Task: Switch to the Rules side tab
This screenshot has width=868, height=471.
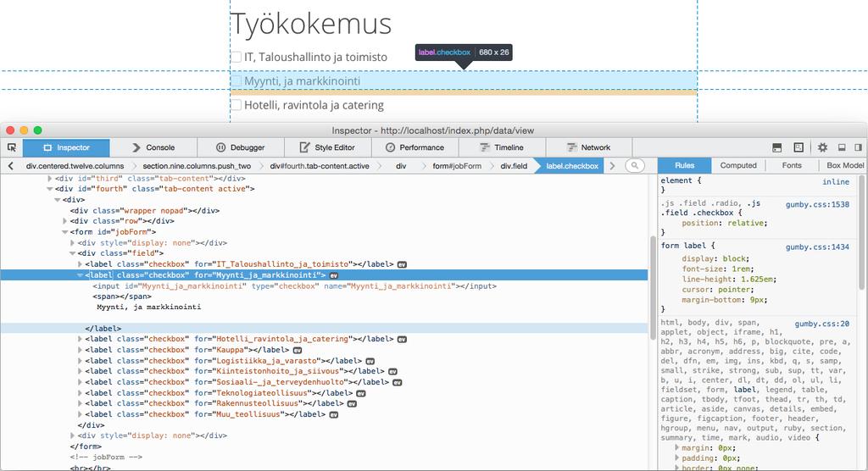Action: 684,165
